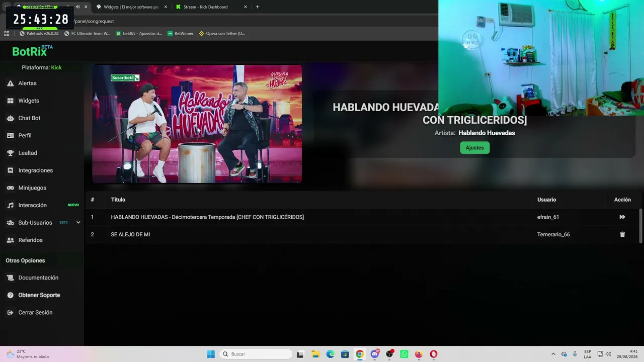Click the Interacción music note icon
The width and height of the screenshot is (644, 362).
tap(10, 205)
